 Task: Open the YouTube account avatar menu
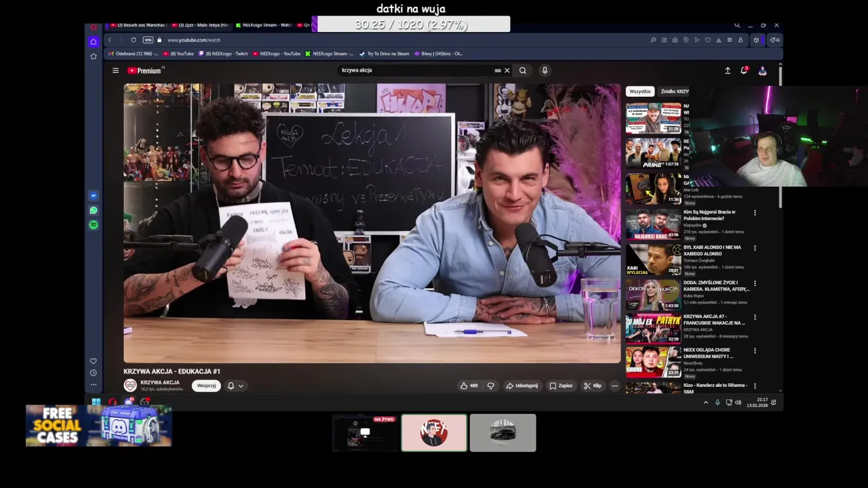[762, 70]
